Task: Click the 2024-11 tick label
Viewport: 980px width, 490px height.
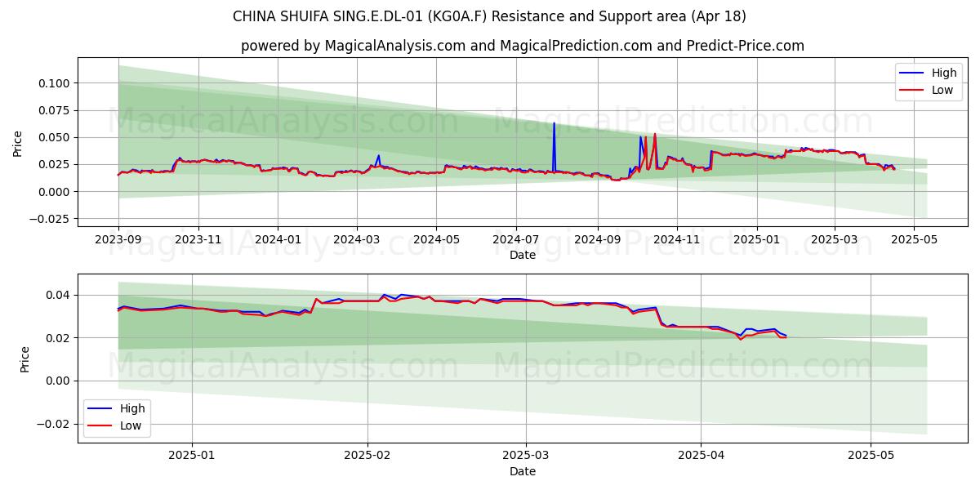Action: pyautogui.click(x=677, y=240)
